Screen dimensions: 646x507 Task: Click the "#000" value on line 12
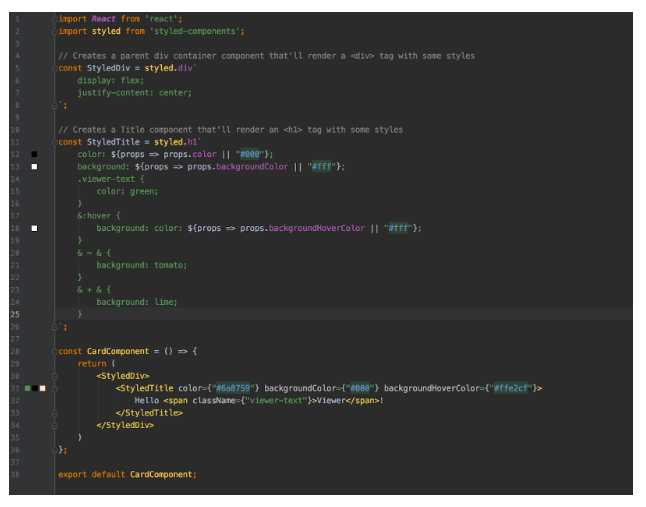(250, 154)
